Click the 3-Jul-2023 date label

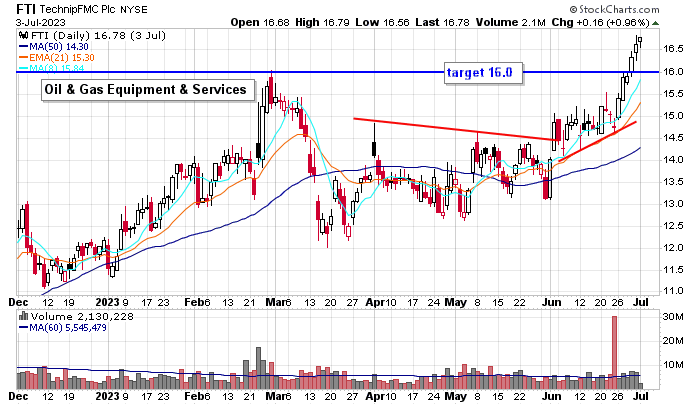41,22
